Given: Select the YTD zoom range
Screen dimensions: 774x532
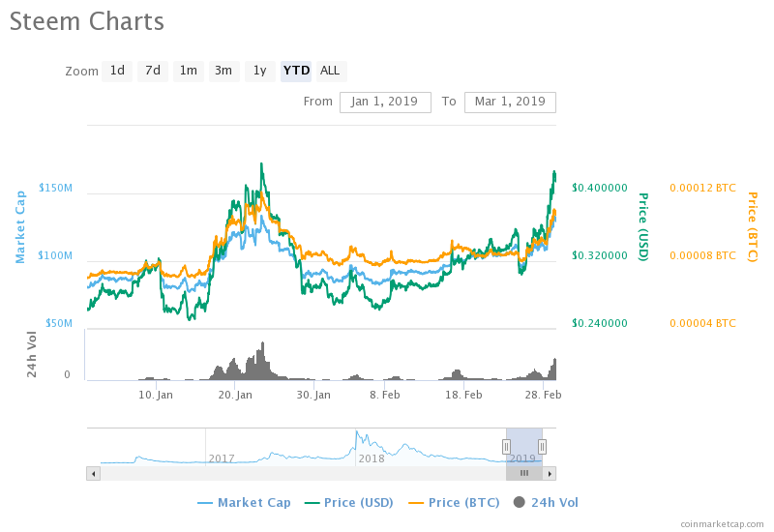Looking at the screenshot, I should pyautogui.click(x=296, y=71).
